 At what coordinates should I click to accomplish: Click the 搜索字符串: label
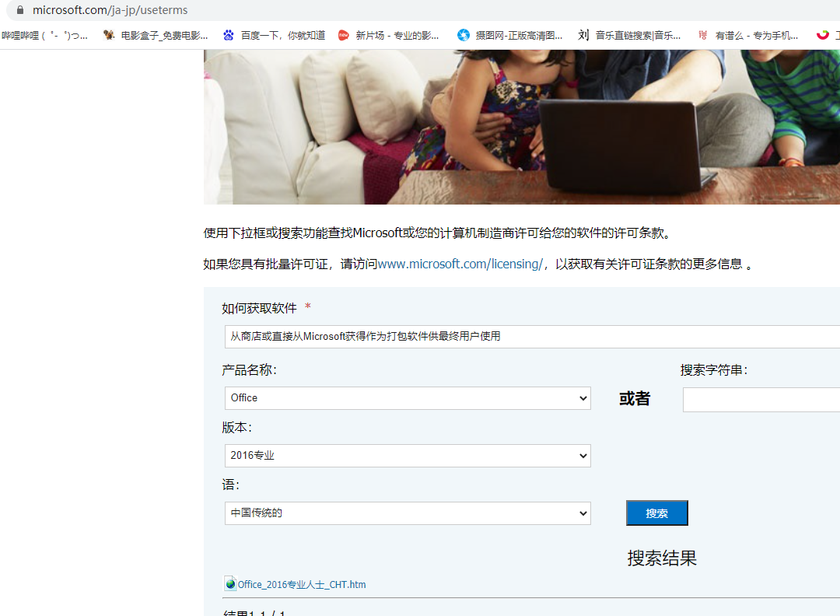713,370
